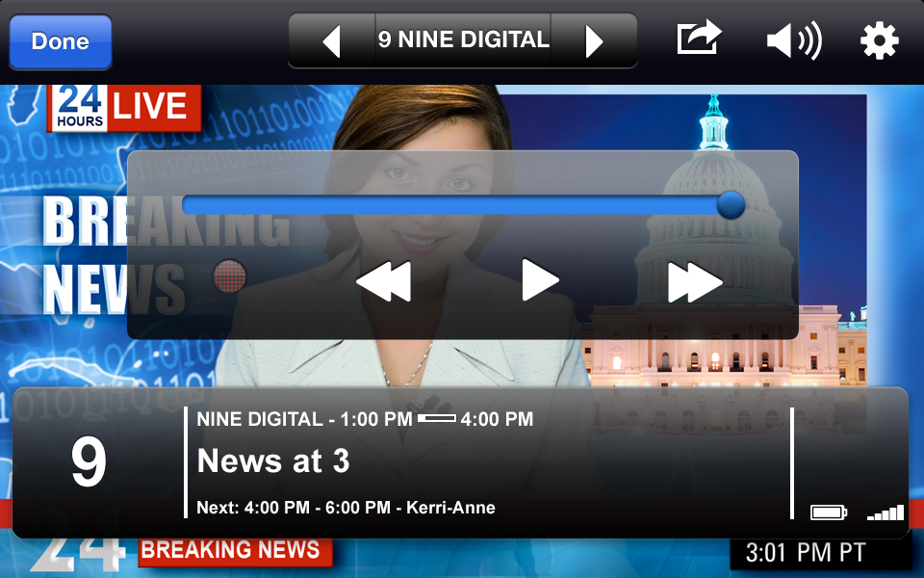Tap the battery status icon

[829, 512]
